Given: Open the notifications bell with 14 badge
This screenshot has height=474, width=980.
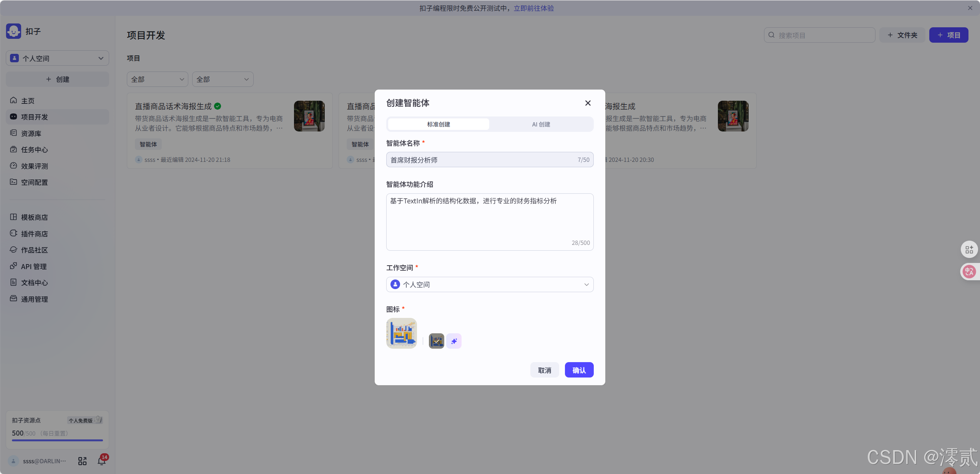Looking at the screenshot, I should [101, 461].
